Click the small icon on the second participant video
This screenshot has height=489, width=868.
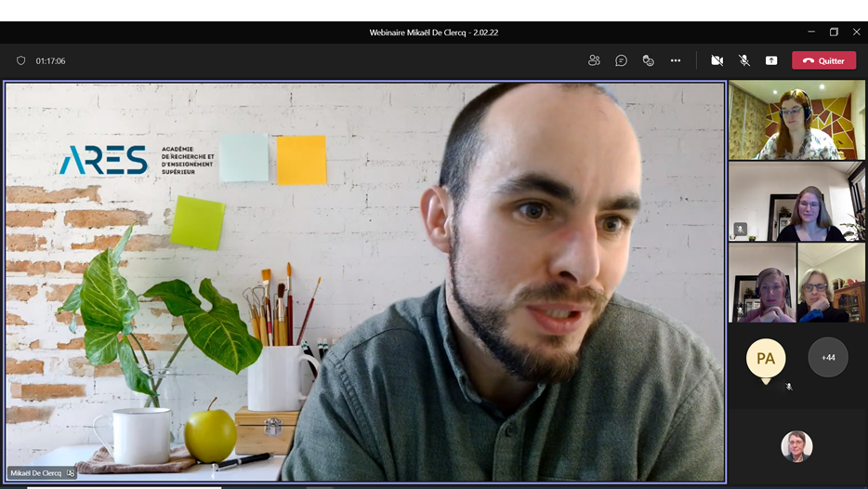pos(740,229)
